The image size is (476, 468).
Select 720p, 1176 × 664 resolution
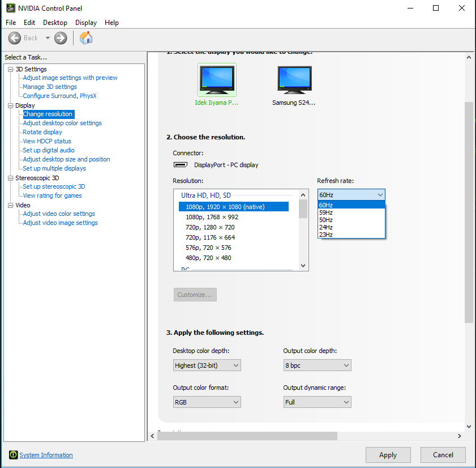click(210, 237)
